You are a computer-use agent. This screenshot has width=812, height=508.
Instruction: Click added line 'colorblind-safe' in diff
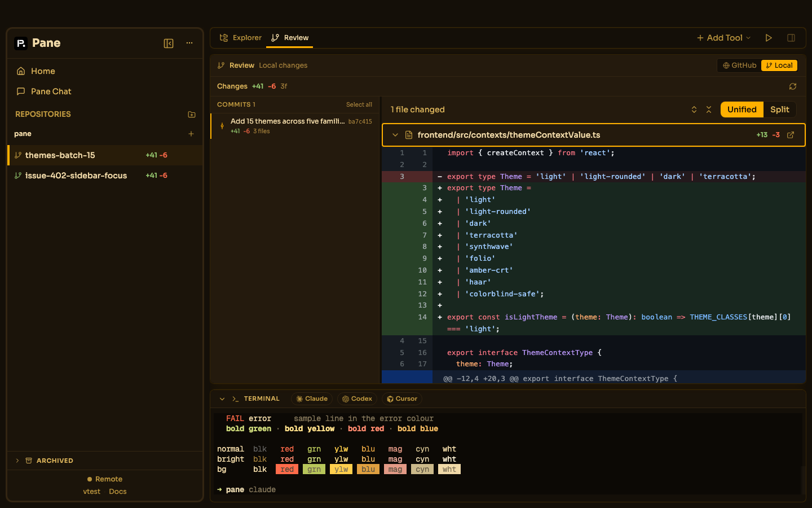point(594,294)
